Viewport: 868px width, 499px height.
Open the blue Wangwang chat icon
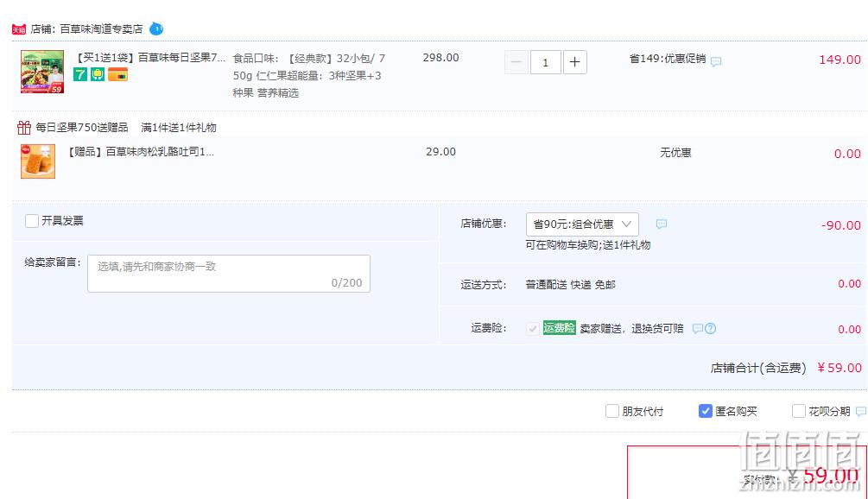tap(156, 28)
